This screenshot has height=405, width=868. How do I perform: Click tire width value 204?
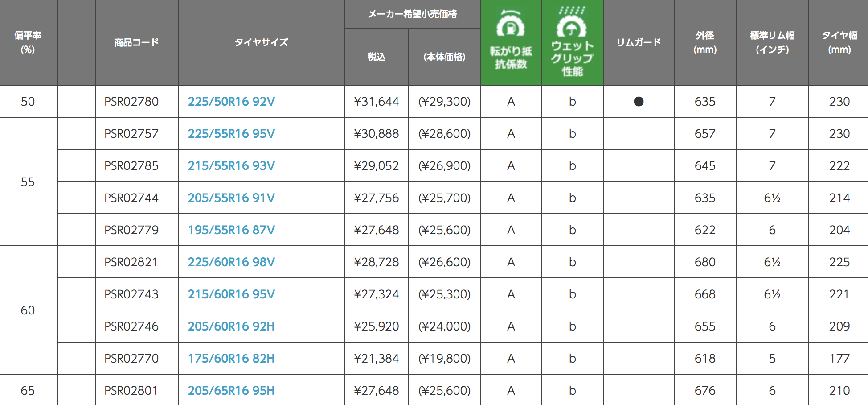(x=839, y=230)
